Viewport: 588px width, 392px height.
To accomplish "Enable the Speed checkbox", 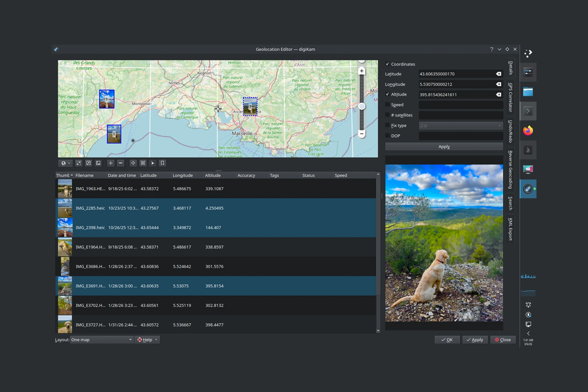I will click(388, 105).
